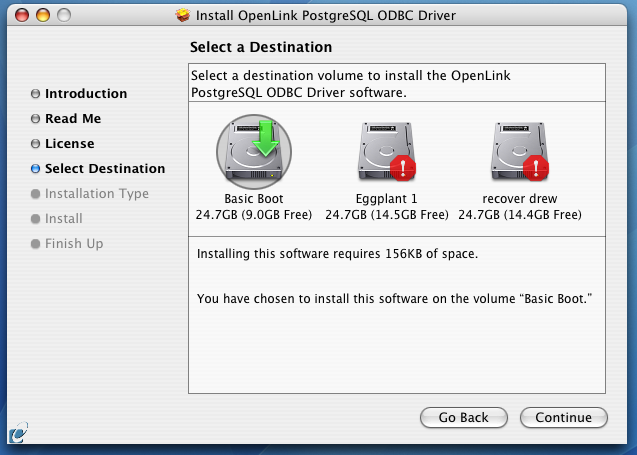Click the yellow minimize window button
Image resolution: width=637 pixels, height=455 pixels.
43,15
